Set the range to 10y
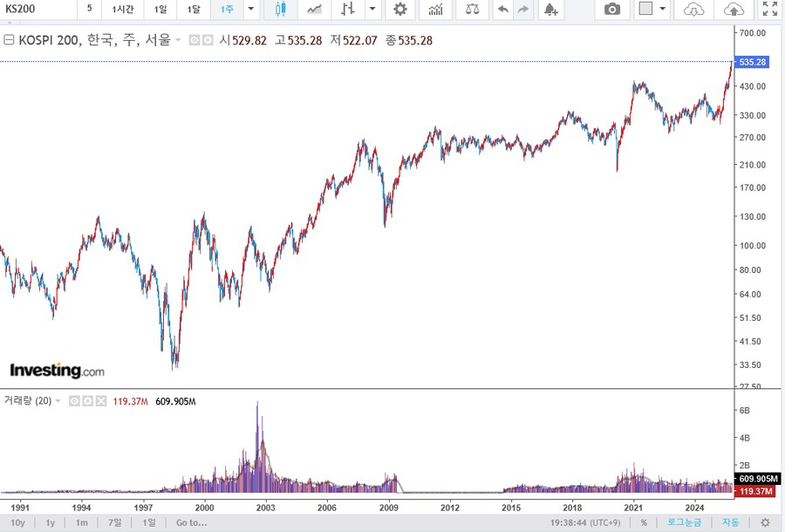The image size is (785, 532). pos(17,522)
